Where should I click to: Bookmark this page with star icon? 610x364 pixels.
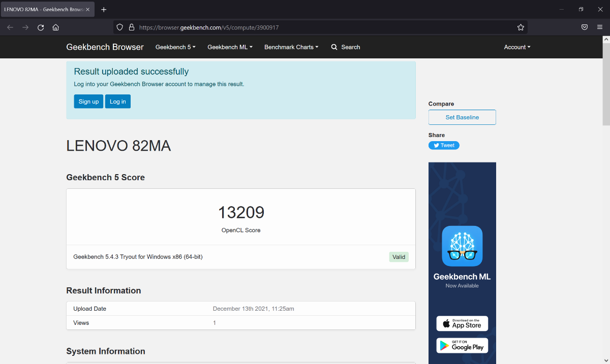coord(521,27)
